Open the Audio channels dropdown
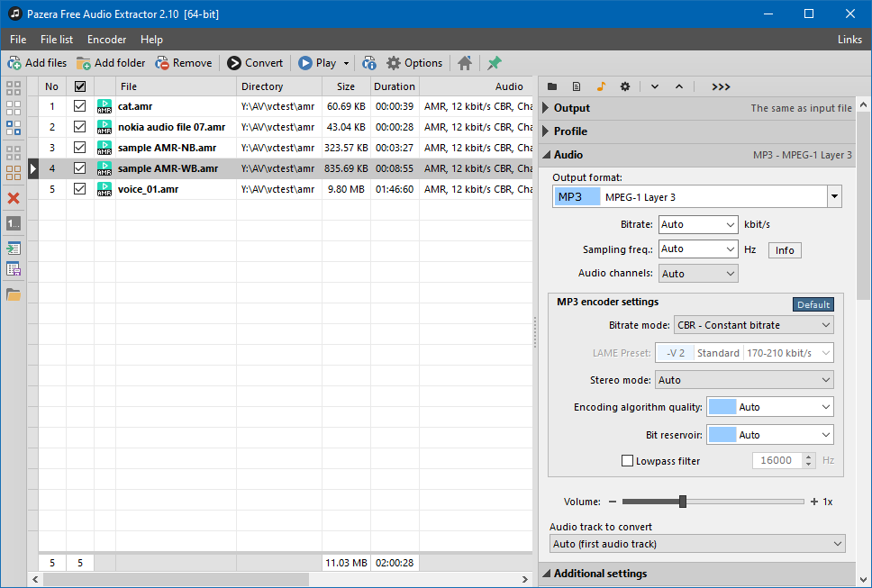This screenshot has width=872, height=588. pyautogui.click(x=698, y=274)
